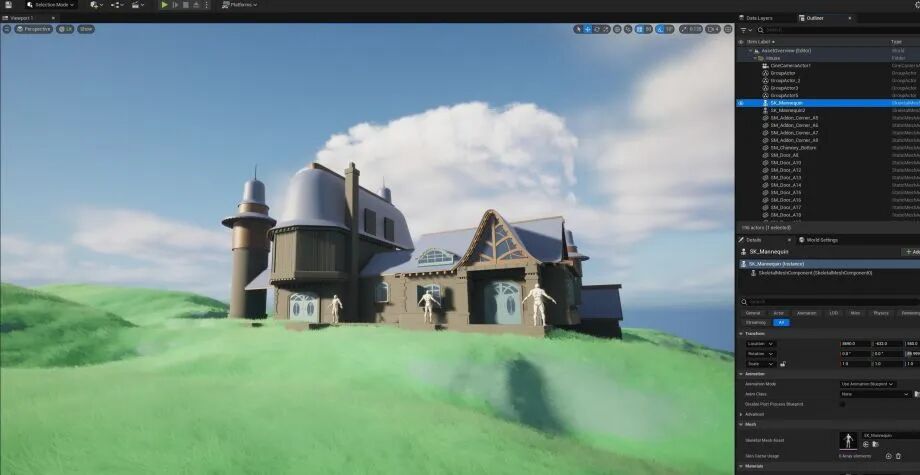
Task: Choose the Select objects tool in viewport
Action: coord(578,29)
